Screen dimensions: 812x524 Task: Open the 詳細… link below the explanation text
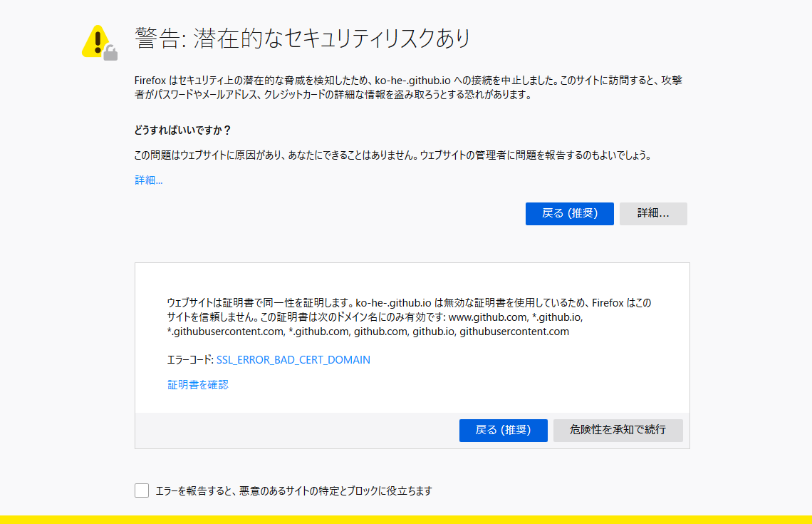(x=148, y=180)
